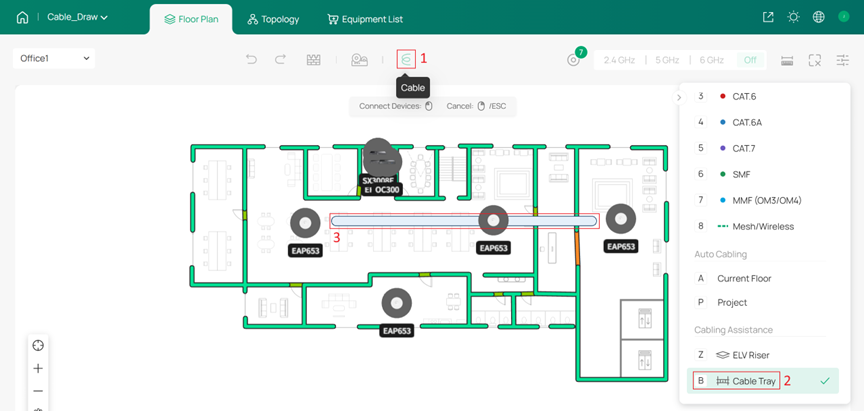Open the Equipment List tab

tap(365, 19)
